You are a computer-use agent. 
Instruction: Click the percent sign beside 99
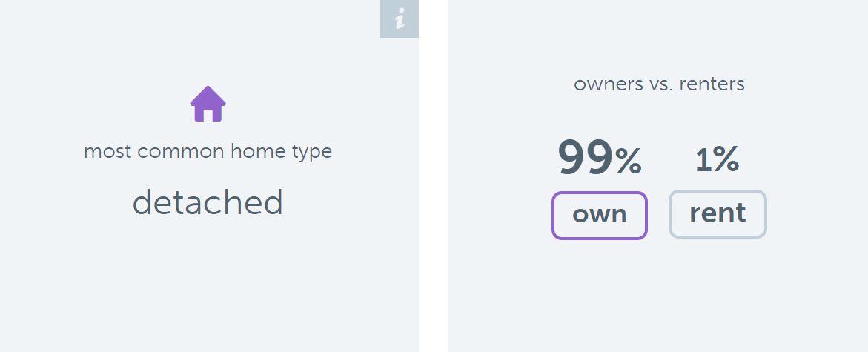628,162
